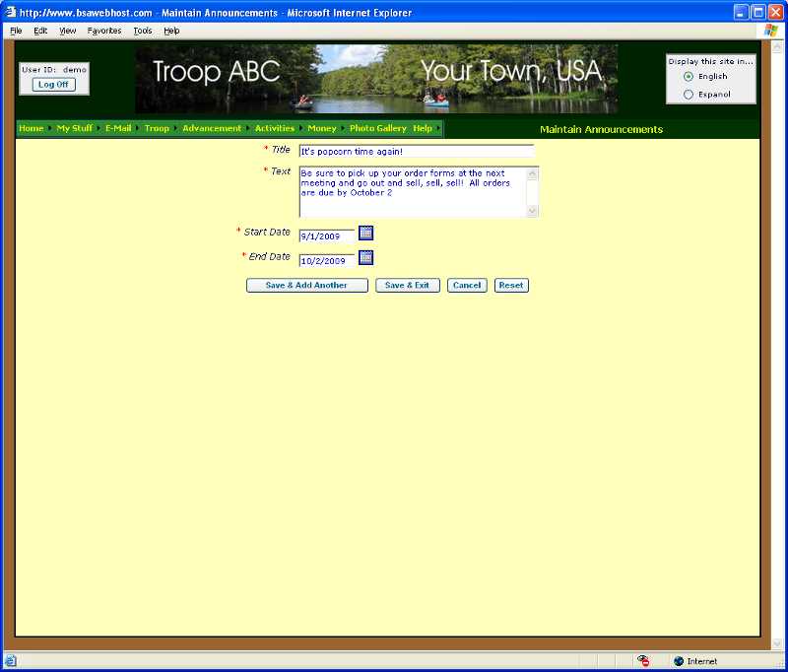Open the Photo Gallery navigation item
The image size is (788, 672).
[378, 129]
